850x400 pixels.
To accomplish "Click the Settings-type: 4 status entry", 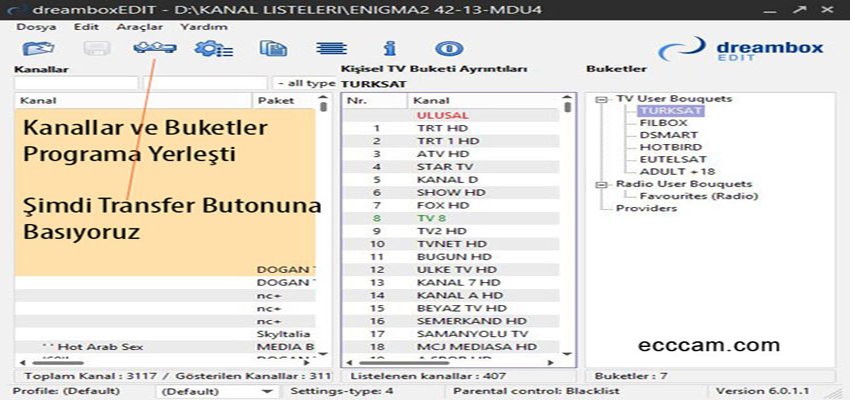I will [342, 391].
